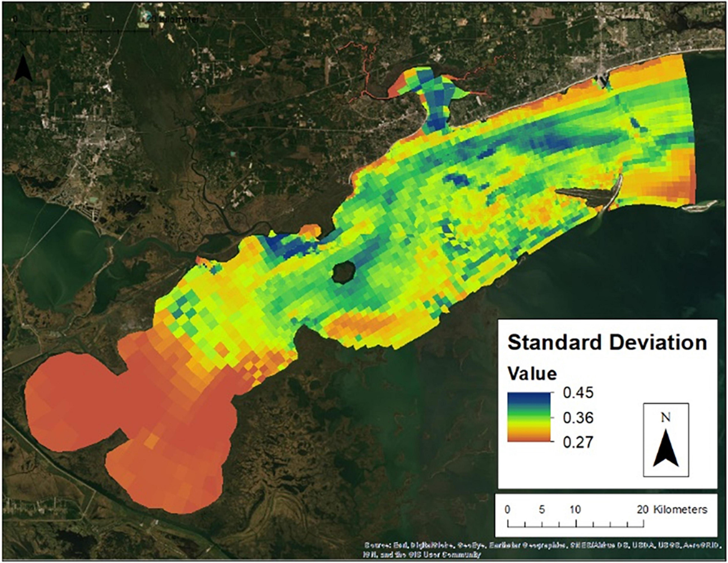Click the standard deviation color ramp
The width and height of the screenshot is (728, 563).
click(529, 417)
